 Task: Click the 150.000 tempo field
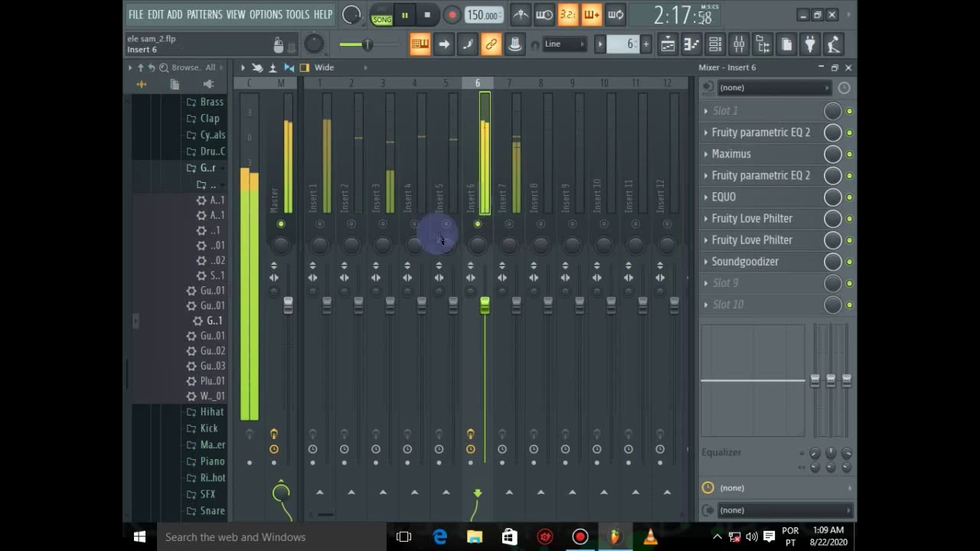click(483, 15)
